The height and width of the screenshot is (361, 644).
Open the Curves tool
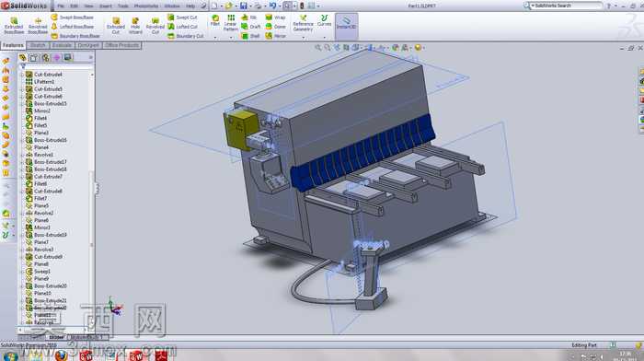(324, 20)
